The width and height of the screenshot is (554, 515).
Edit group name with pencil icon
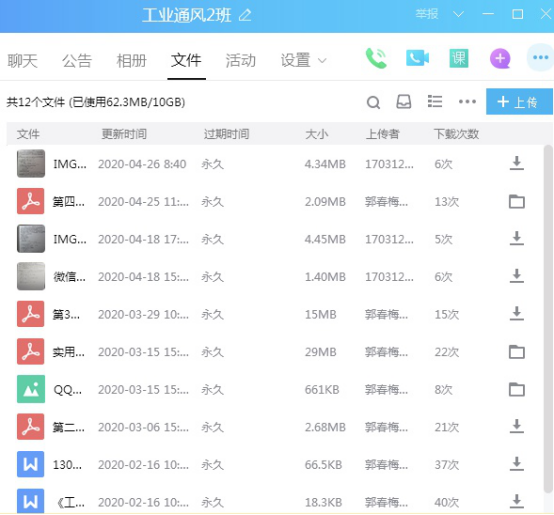(245, 15)
